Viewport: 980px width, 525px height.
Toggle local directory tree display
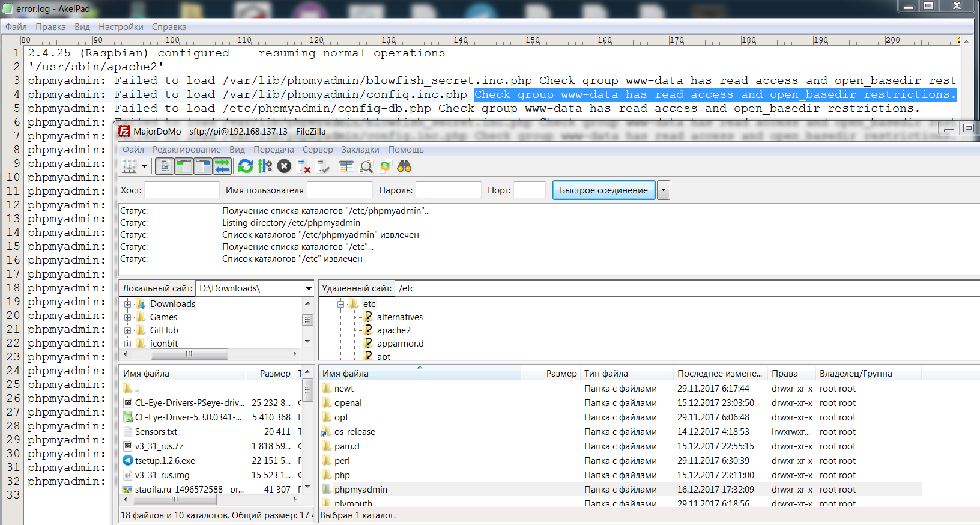click(183, 166)
